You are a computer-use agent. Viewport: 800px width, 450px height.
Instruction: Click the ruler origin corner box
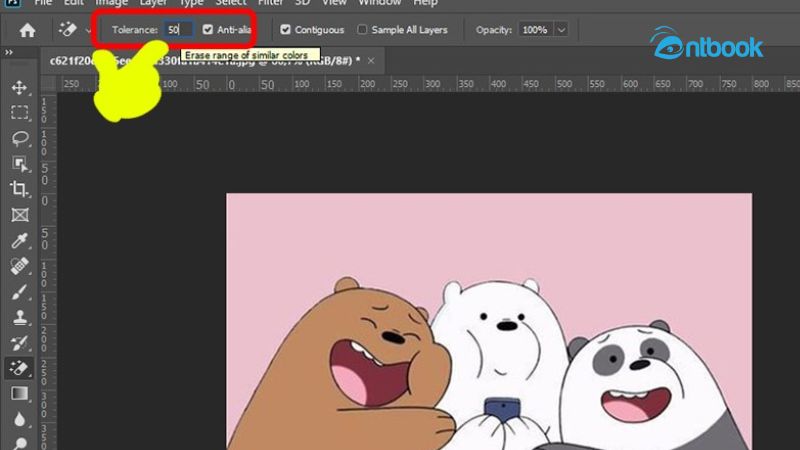tap(48, 84)
